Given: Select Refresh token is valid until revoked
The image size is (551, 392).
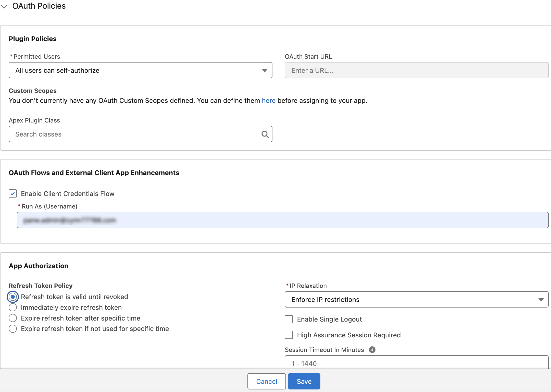Looking at the screenshot, I should (x=13, y=297).
